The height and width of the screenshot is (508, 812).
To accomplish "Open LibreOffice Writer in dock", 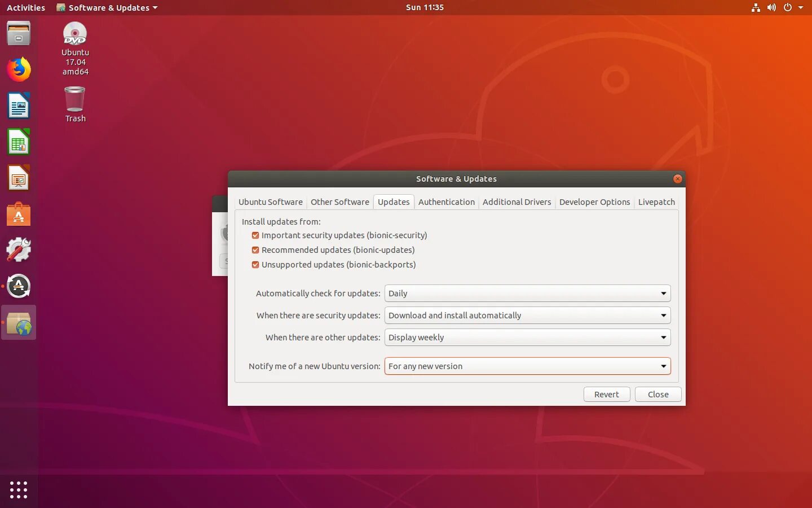I will (x=19, y=106).
